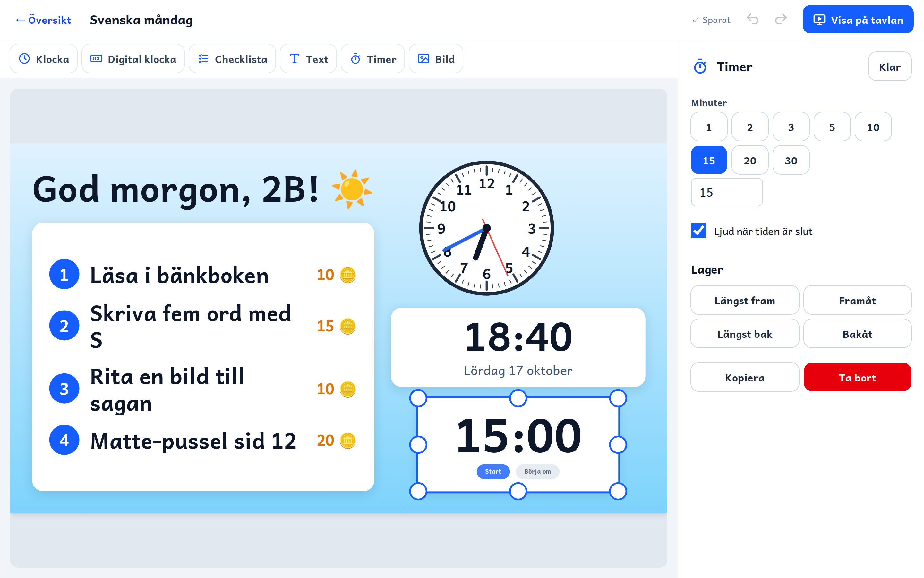Insert a Checklista widget
The width and height of the screenshot is (924, 578).
(232, 59)
